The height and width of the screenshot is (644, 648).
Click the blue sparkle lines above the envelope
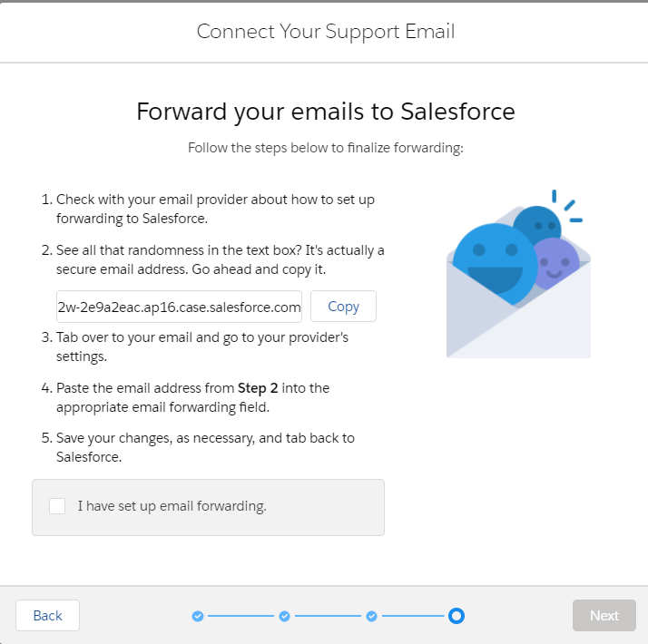[x=566, y=207]
